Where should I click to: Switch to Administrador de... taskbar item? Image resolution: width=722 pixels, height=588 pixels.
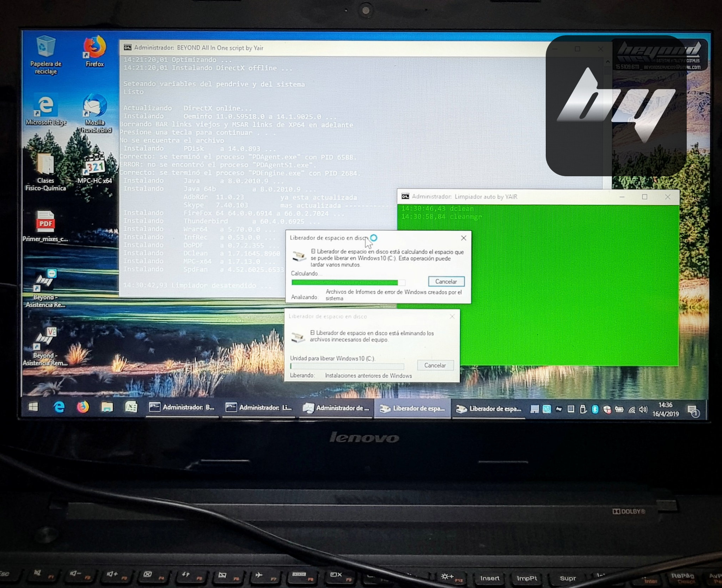tap(336, 408)
